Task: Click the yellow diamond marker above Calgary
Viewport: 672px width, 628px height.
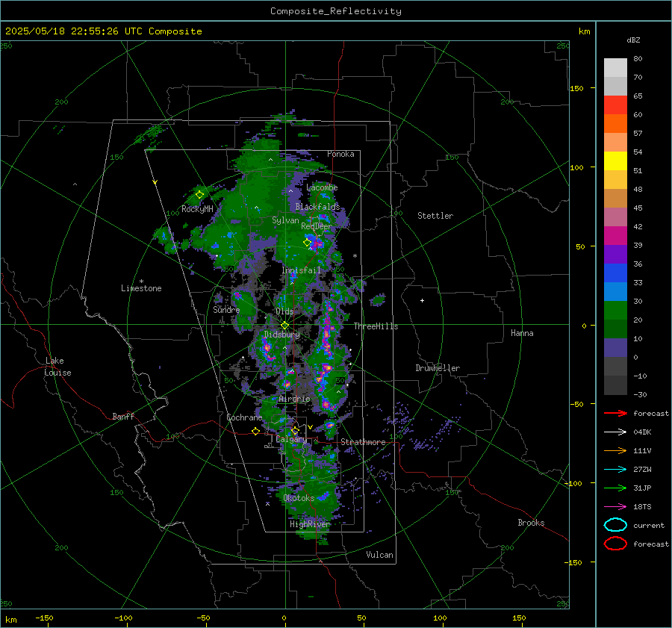Action: point(295,430)
